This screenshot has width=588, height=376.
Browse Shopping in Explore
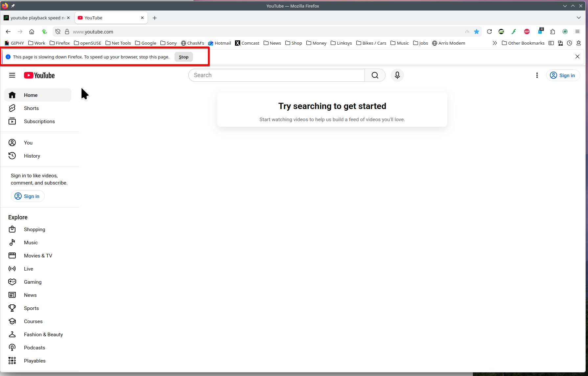38,229
